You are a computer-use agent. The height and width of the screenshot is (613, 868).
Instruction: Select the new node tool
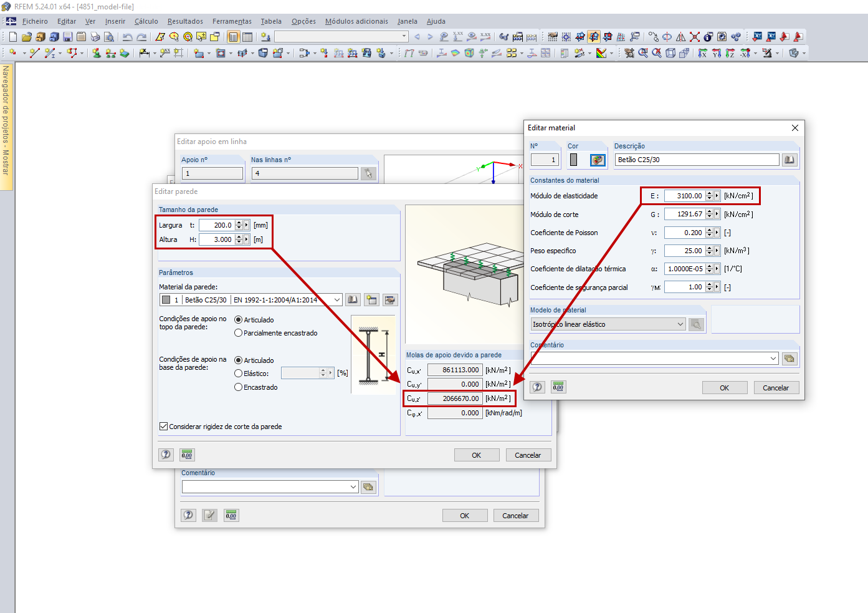(12, 53)
